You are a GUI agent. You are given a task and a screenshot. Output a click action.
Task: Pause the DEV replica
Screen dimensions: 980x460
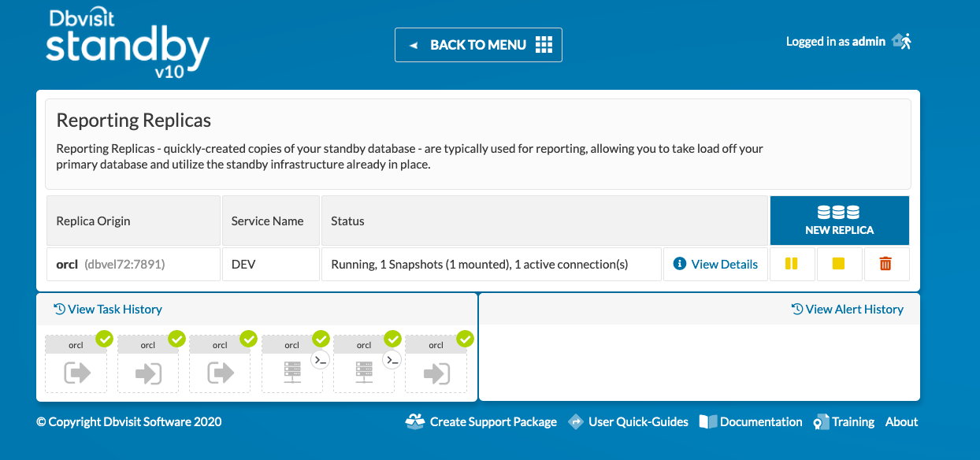tap(792, 264)
